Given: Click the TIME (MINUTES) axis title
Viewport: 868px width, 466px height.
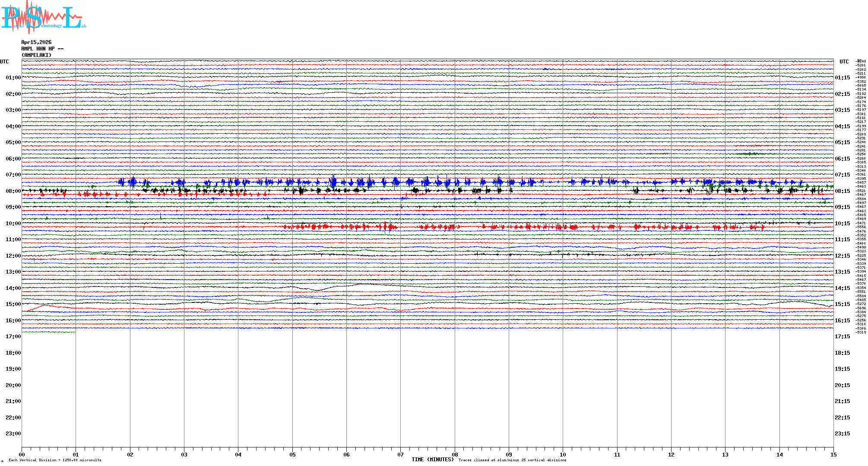Looking at the screenshot, I should (x=432, y=460).
